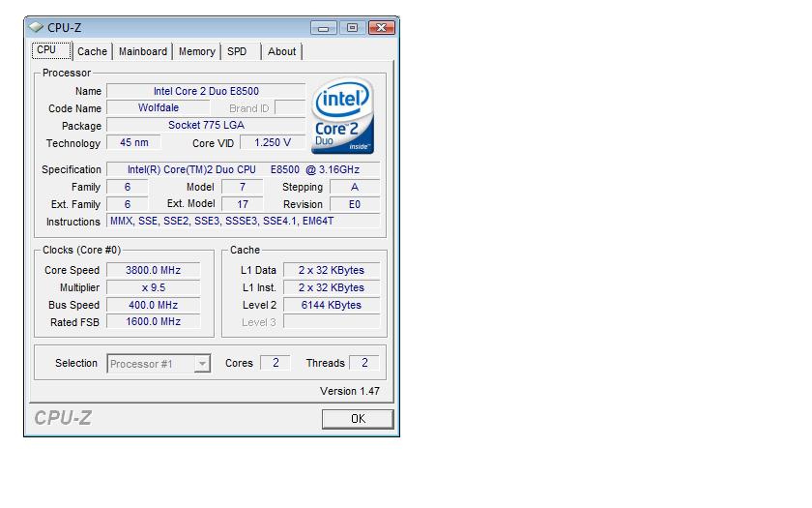Click the L1 Inst. cache value field
The image size is (812, 508).
tap(332, 287)
